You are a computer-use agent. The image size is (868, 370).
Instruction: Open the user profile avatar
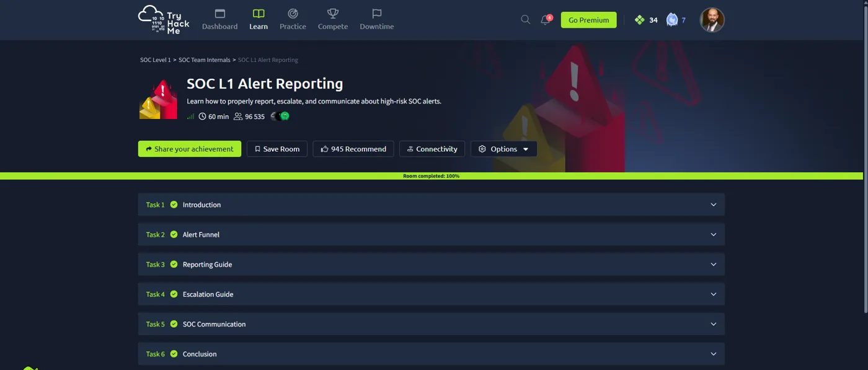712,20
